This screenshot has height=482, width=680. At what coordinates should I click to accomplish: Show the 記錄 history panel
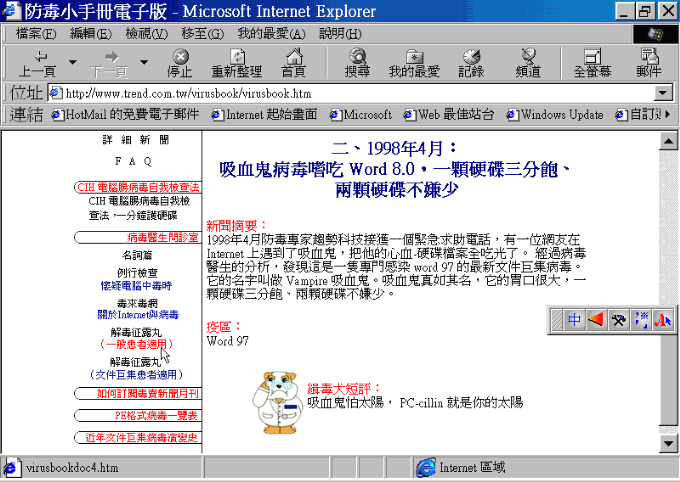(471, 63)
